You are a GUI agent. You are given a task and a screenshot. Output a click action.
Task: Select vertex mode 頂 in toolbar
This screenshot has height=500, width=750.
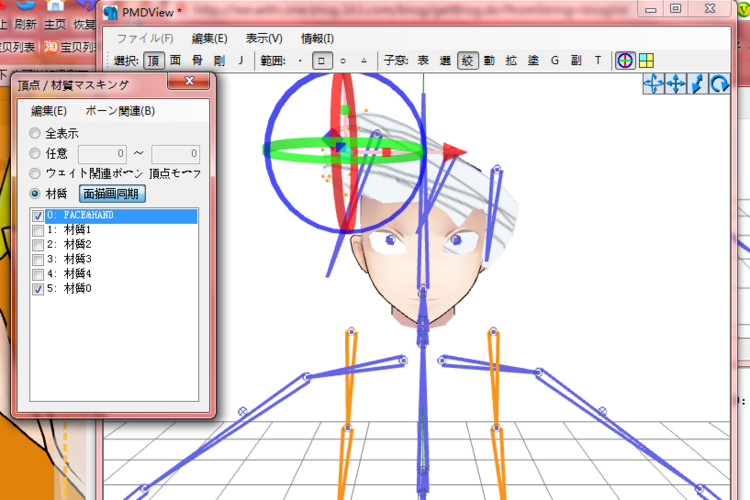(154, 61)
